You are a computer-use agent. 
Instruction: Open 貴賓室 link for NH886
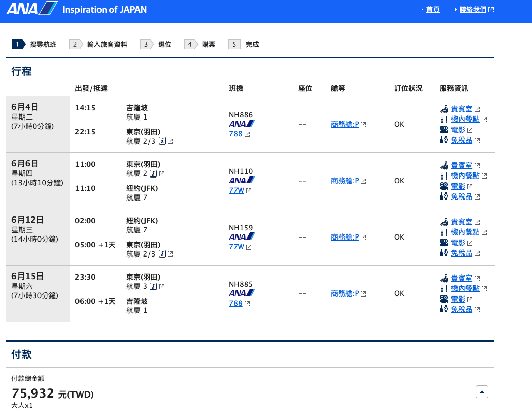(x=461, y=109)
